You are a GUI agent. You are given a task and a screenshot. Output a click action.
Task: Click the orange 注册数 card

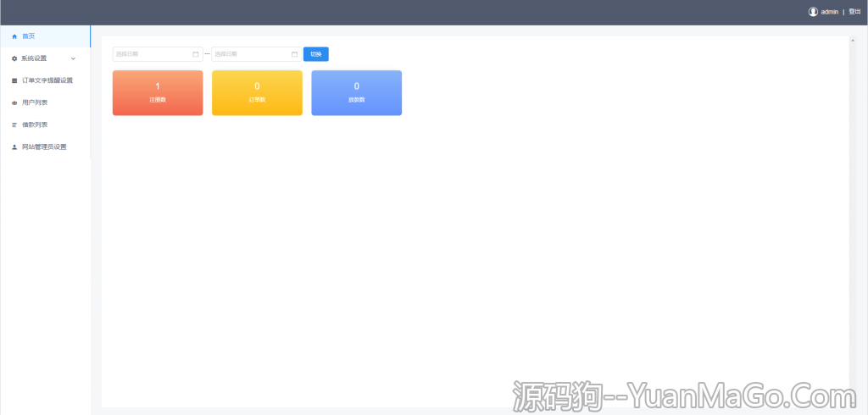coord(158,93)
